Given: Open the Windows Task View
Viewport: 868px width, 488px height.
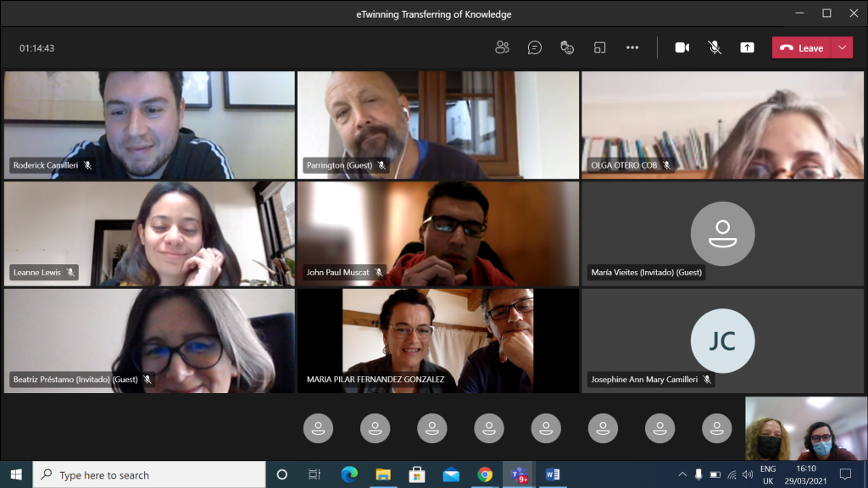Looking at the screenshot, I should (x=314, y=474).
